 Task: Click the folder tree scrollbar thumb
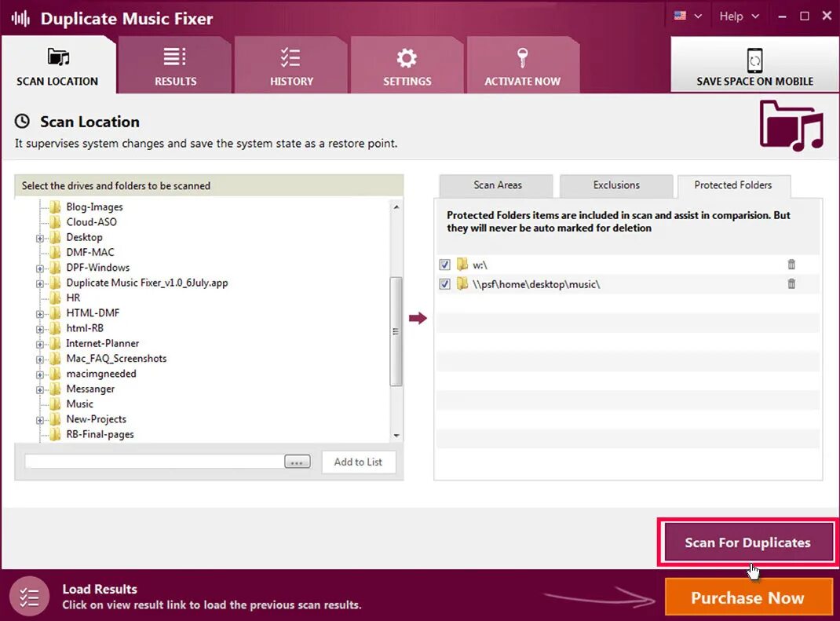[396, 331]
